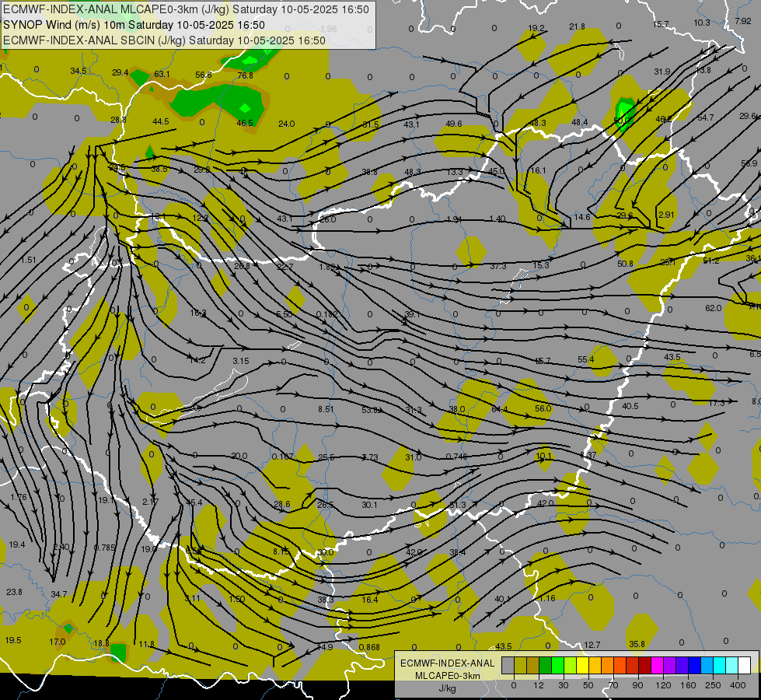Click the legend tick label 250
The image size is (761, 700).
(x=713, y=685)
